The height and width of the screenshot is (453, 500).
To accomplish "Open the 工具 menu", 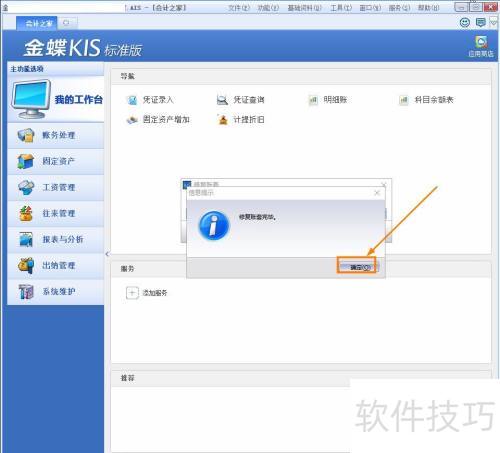I will (x=341, y=8).
